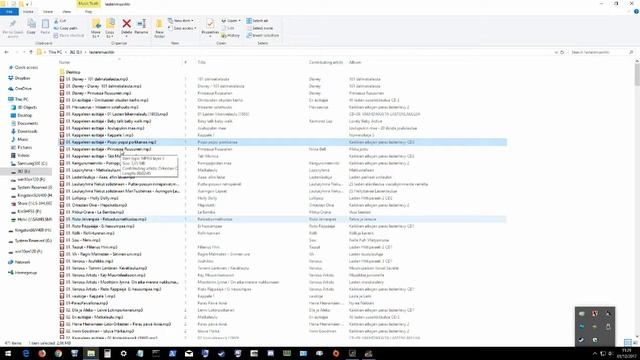Open the Dropbox entry in the navigation pane
The width and height of the screenshot is (640, 360).
pyautogui.click(x=19, y=78)
